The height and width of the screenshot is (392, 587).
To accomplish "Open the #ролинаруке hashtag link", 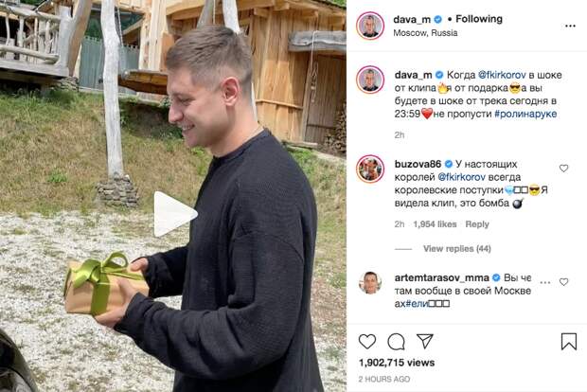I will tap(525, 114).
